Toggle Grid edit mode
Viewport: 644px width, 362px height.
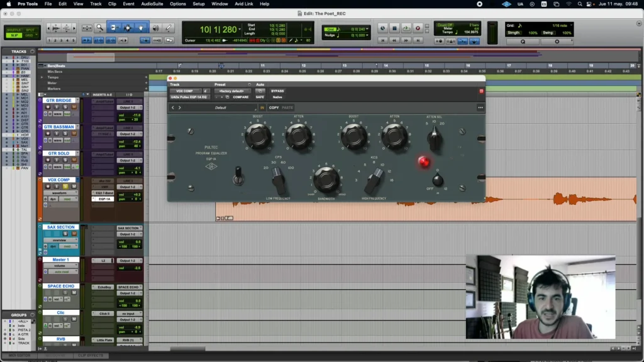30,35
